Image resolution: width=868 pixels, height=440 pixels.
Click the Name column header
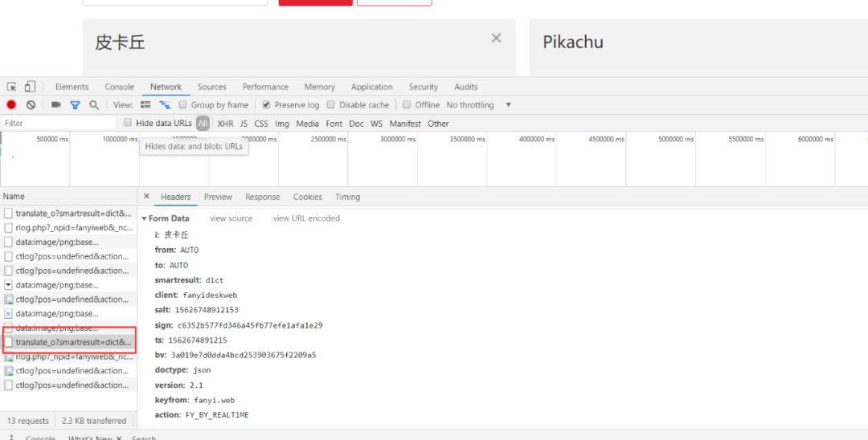pos(68,196)
